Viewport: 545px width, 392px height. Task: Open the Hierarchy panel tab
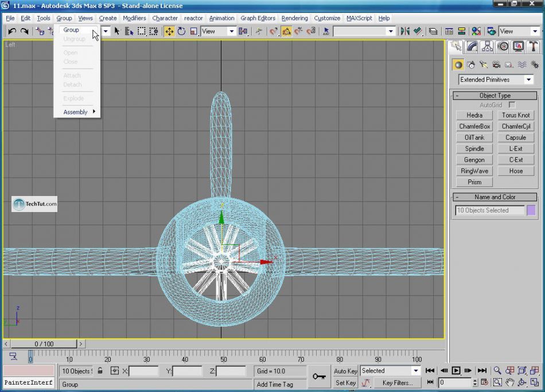488,46
